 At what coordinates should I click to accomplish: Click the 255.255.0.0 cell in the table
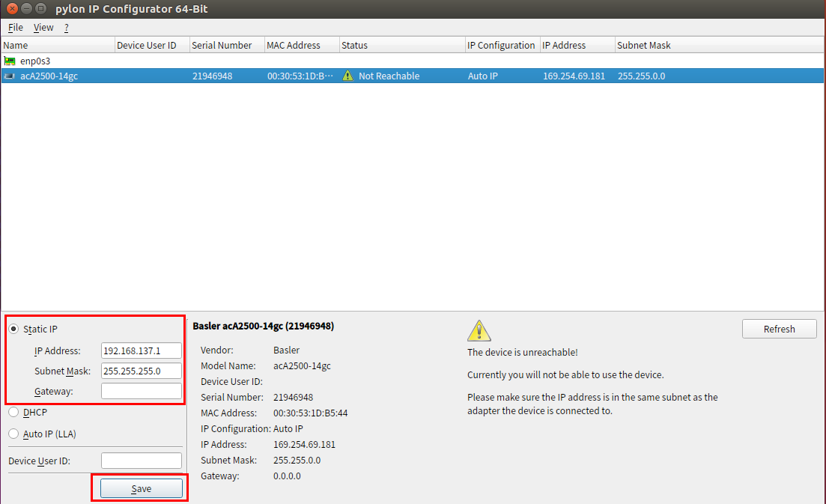pyautogui.click(x=642, y=76)
